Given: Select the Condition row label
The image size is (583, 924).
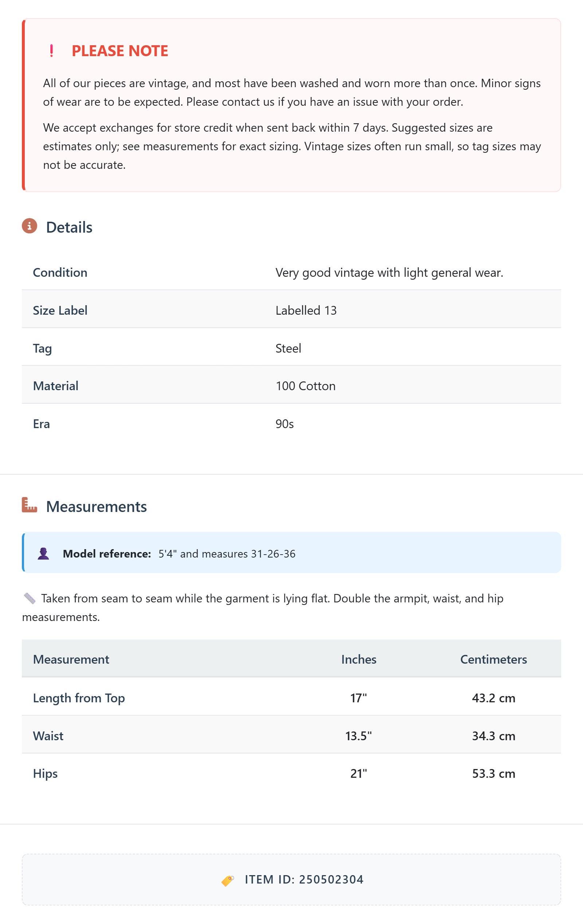Looking at the screenshot, I should pos(60,272).
